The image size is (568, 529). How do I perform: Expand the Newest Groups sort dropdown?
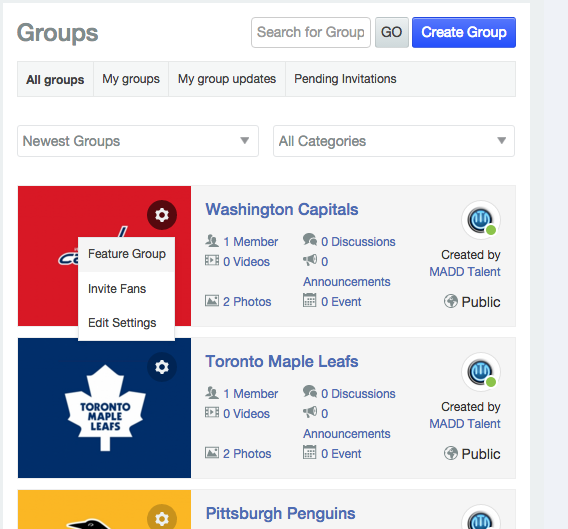tap(138, 141)
